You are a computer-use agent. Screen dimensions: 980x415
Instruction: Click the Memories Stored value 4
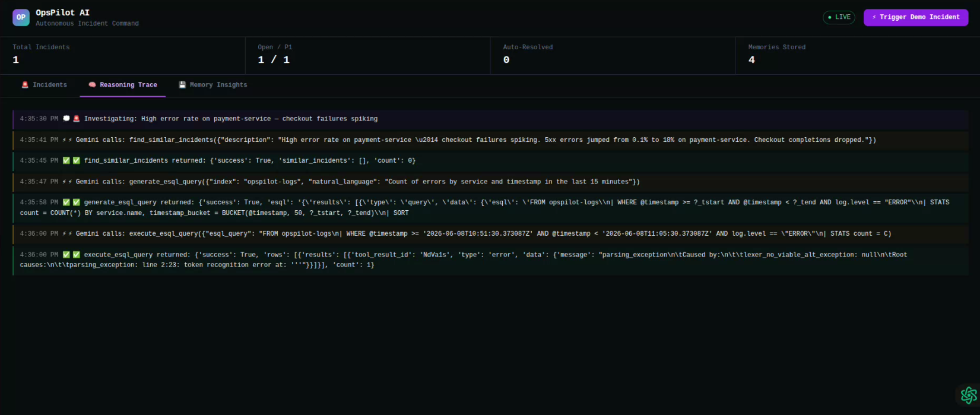click(751, 60)
